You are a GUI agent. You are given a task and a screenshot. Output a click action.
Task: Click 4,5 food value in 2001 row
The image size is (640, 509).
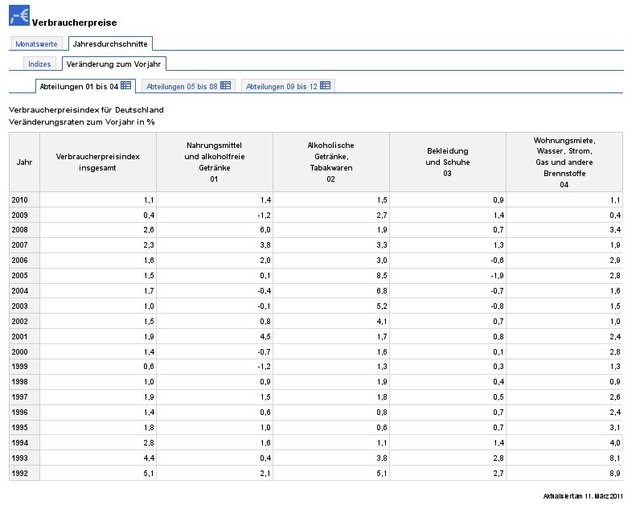265,337
